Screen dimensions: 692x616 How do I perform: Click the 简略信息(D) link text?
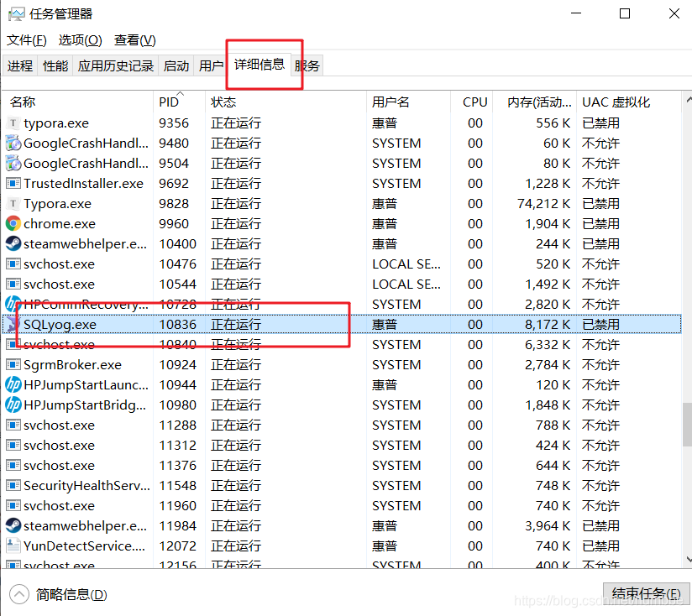(71, 594)
